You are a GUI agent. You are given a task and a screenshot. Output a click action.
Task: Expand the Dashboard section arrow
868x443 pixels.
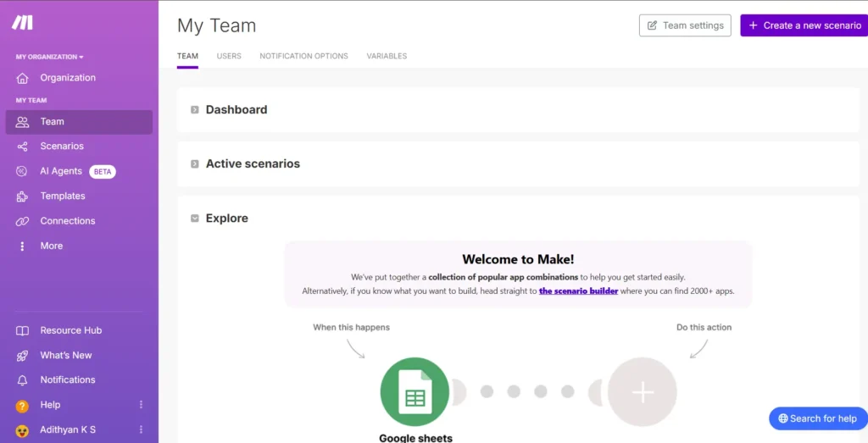coord(195,110)
